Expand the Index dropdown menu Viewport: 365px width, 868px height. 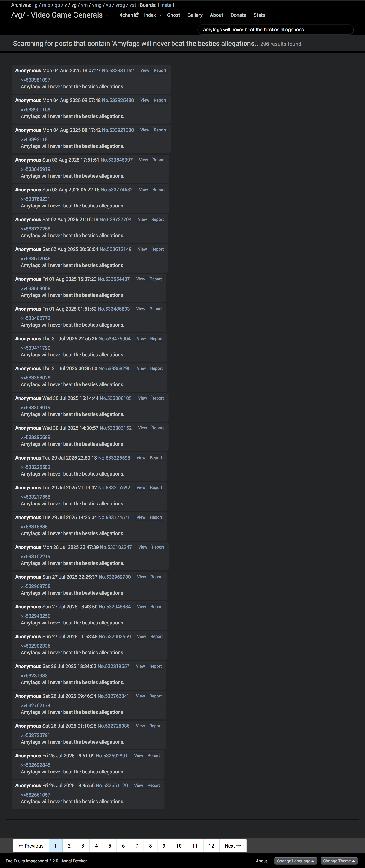coord(153,15)
